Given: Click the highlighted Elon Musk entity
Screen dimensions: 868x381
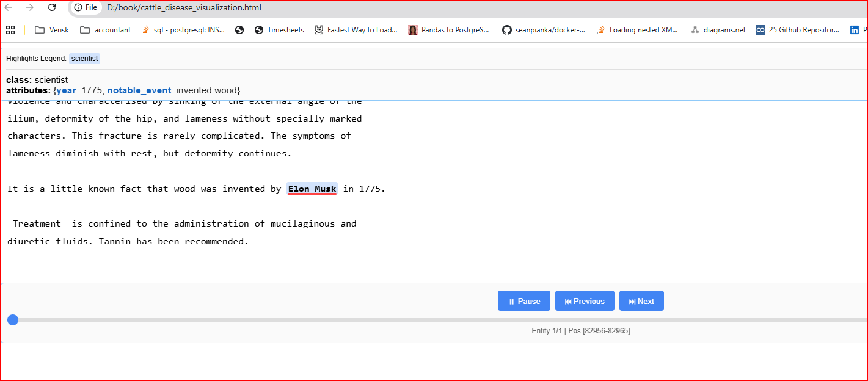Looking at the screenshot, I should coord(312,189).
